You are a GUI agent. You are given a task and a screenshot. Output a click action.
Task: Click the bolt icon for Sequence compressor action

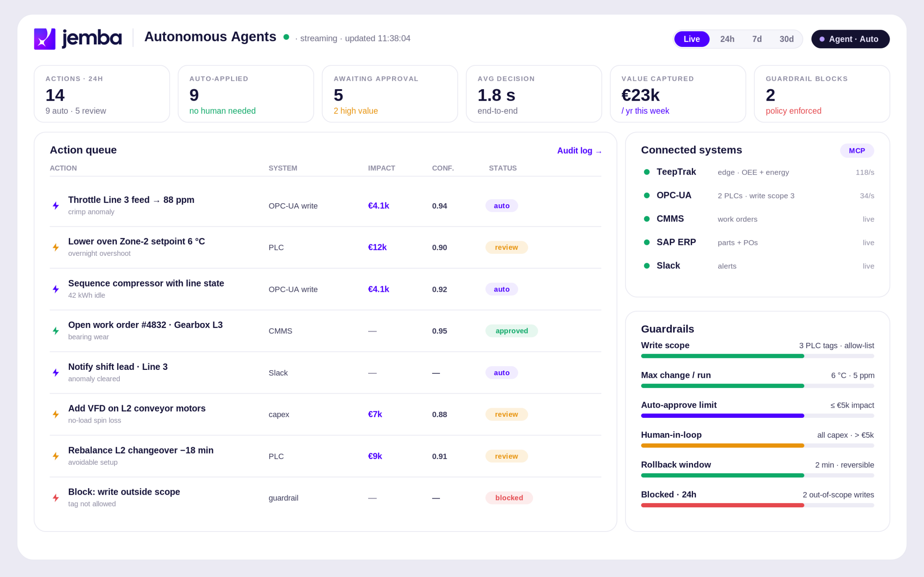56,289
